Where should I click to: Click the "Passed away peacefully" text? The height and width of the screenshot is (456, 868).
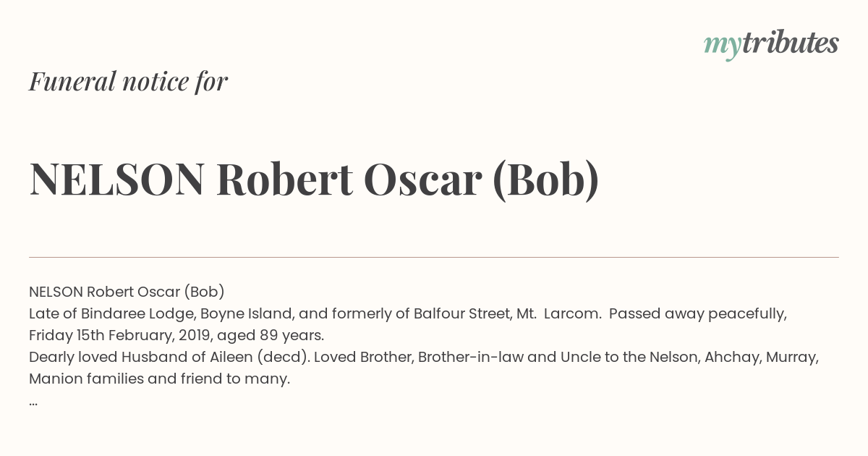697,313
